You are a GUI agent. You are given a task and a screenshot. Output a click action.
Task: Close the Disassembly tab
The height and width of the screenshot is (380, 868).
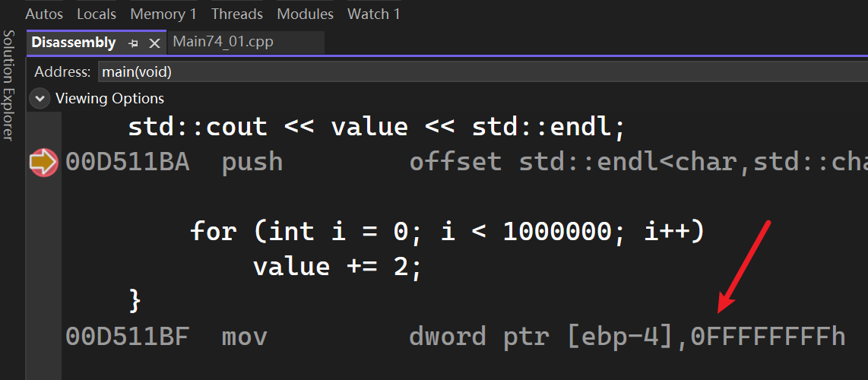click(154, 43)
